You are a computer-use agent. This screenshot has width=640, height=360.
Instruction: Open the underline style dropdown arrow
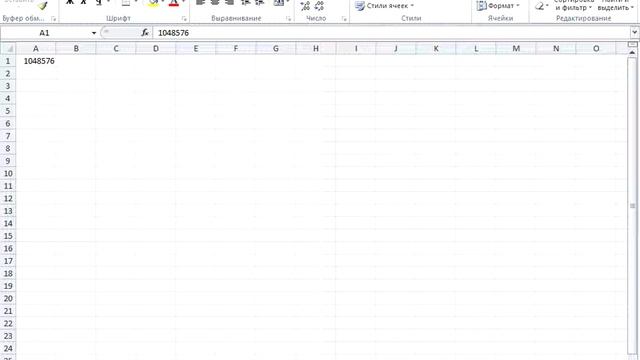109,2
